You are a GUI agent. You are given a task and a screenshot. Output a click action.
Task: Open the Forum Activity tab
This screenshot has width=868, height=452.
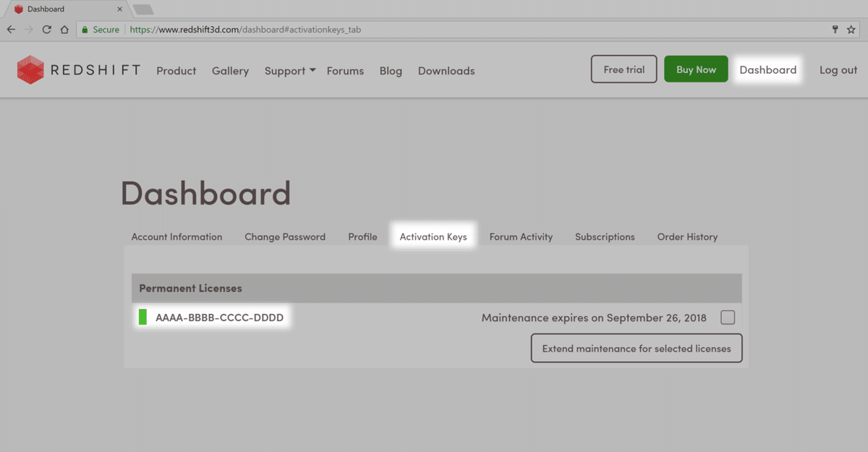(x=521, y=236)
